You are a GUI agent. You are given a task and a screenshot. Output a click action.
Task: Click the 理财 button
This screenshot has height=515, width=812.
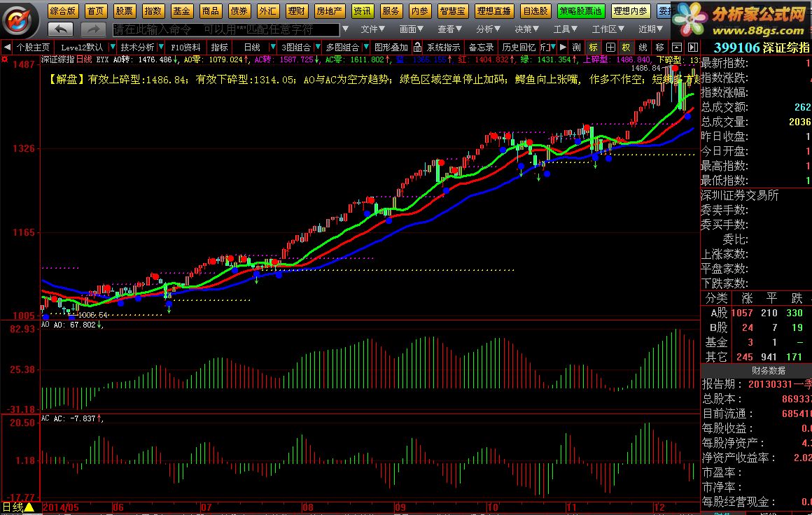pyautogui.click(x=297, y=10)
